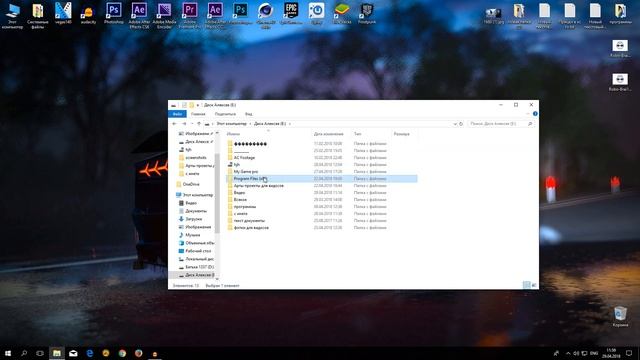Switch to details view in Explorer
Viewport: 640px width, 360px height.
pos(527,285)
